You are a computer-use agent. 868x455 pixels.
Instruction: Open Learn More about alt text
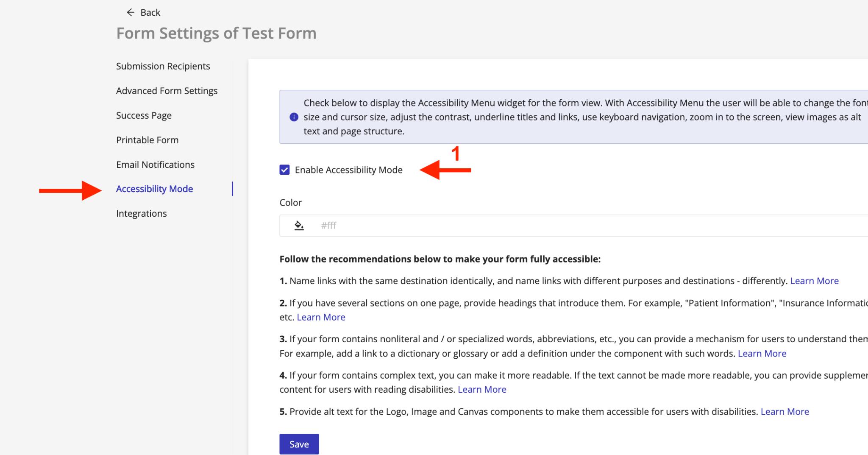(785, 411)
